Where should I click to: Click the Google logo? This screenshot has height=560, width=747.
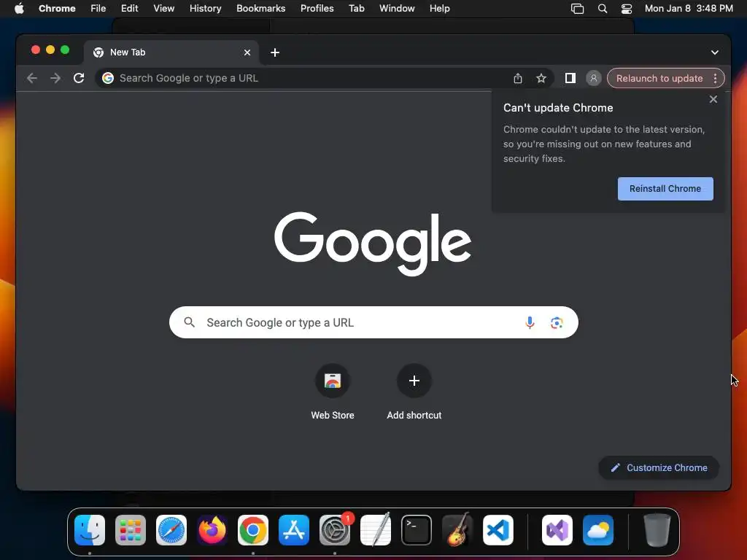coord(373,244)
